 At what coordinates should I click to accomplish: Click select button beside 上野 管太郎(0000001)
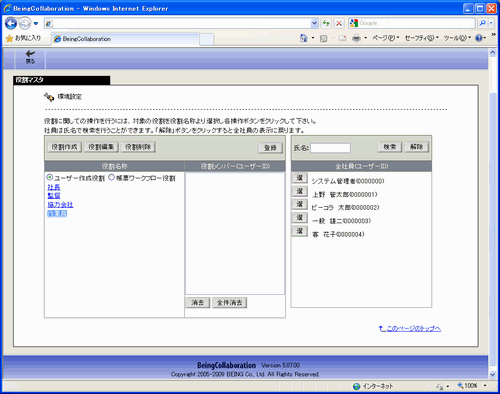pyautogui.click(x=299, y=191)
